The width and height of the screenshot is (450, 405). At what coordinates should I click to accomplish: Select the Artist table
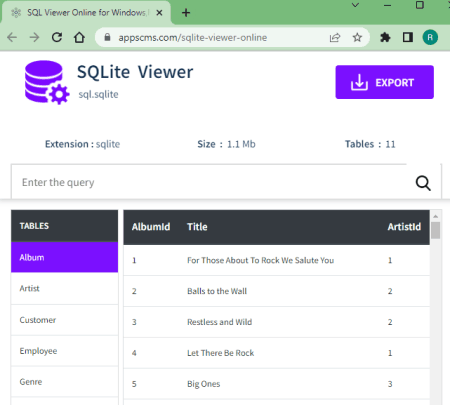(x=64, y=288)
